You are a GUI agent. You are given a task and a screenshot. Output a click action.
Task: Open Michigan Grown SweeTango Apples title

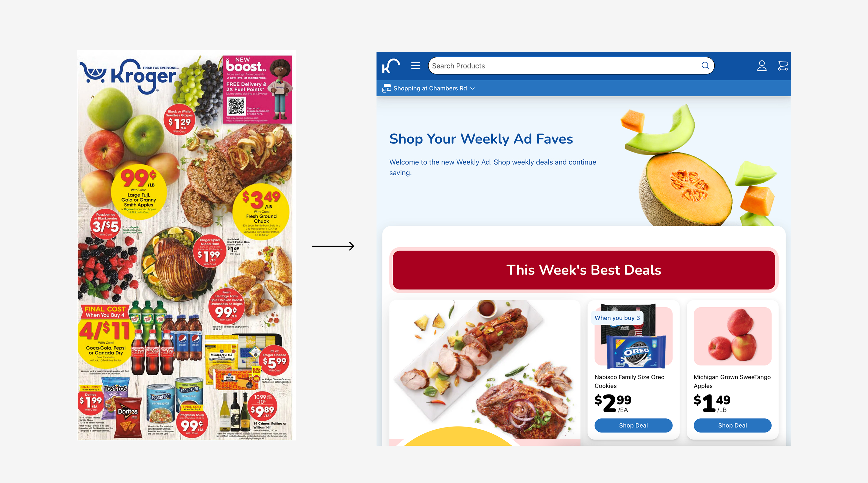pyautogui.click(x=732, y=381)
